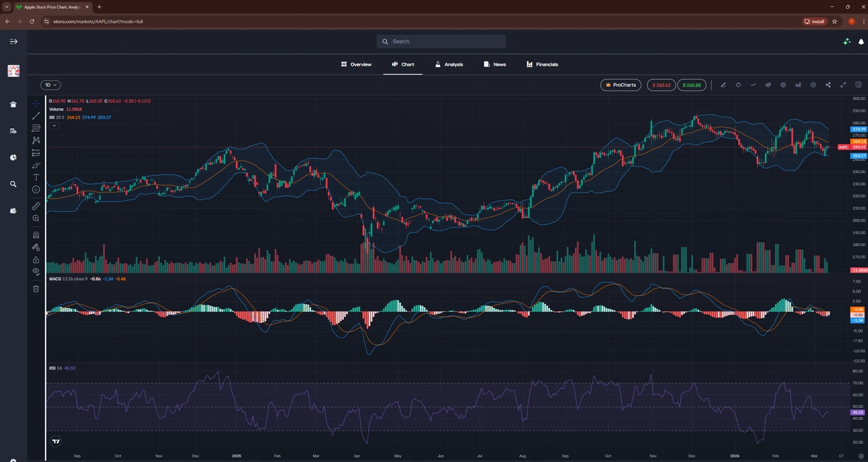The height and width of the screenshot is (462, 868).
Task: Click the BB 20 2 indicator label
Action: (x=56, y=117)
